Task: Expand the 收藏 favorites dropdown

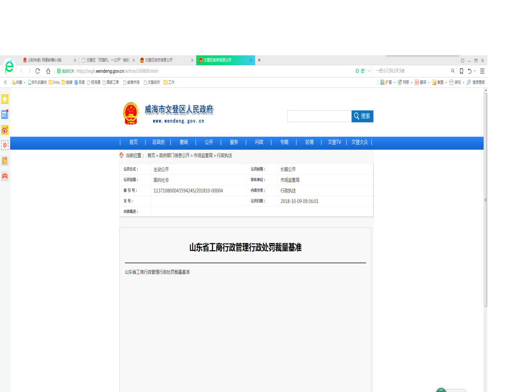Action: 25,83
